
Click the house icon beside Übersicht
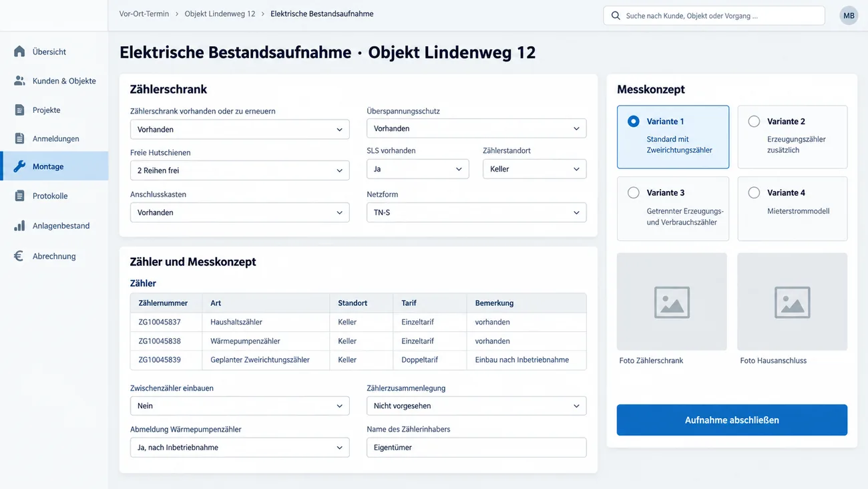(x=19, y=51)
